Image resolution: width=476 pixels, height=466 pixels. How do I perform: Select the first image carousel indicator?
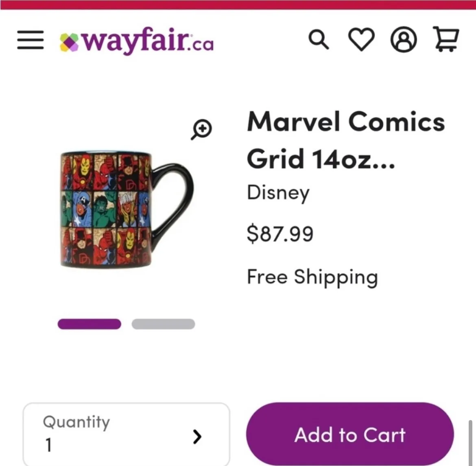pyautogui.click(x=89, y=324)
